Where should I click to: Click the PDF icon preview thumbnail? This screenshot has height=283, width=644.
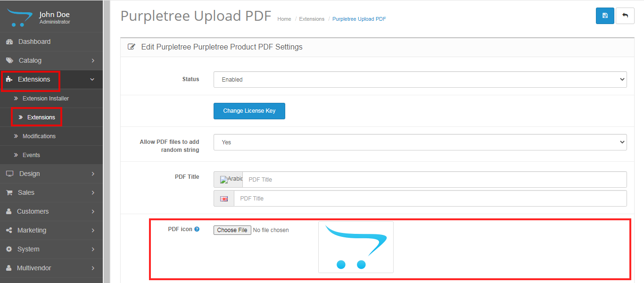click(x=356, y=247)
